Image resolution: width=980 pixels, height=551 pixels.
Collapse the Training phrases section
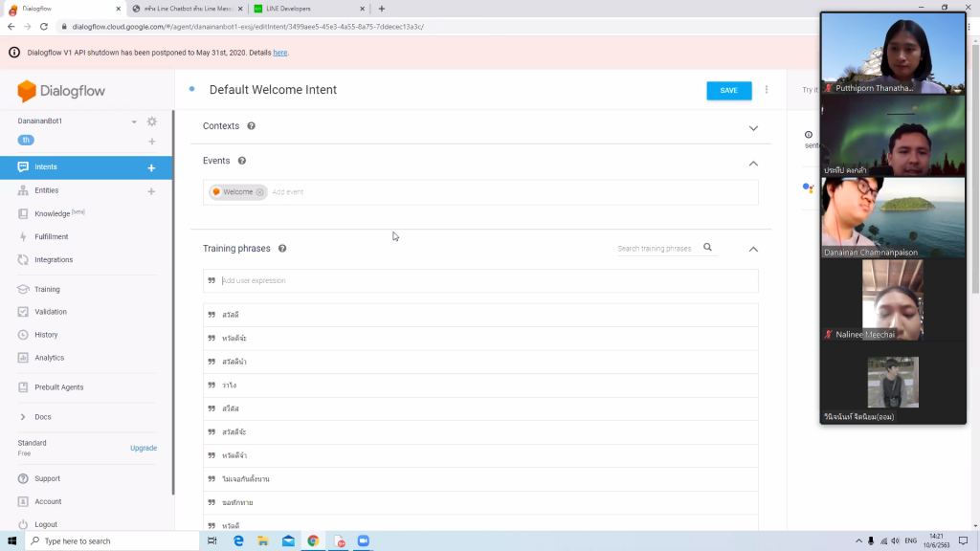753,249
